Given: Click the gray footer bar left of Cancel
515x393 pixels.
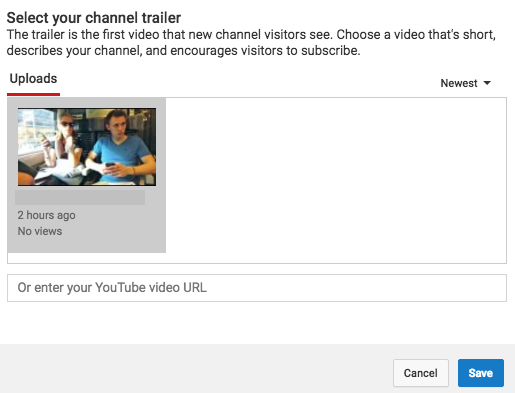Looking at the screenshot, I should (196, 369).
